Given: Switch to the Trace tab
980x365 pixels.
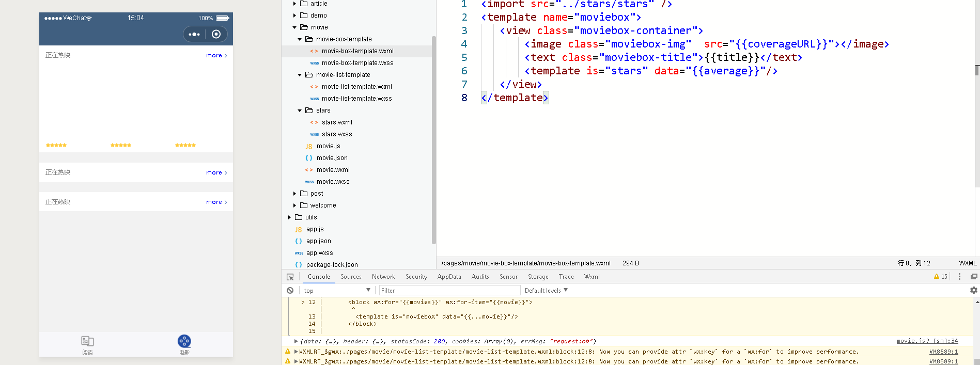Looking at the screenshot, I should pyautogui.click(x=566, y=277).
